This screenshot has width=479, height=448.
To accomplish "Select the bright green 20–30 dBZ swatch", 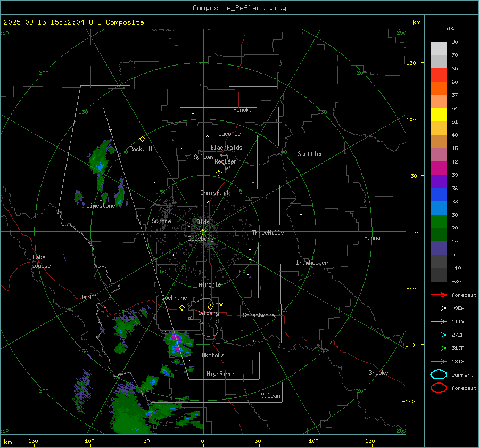I will pyautogui.click(x=439, y=222).
